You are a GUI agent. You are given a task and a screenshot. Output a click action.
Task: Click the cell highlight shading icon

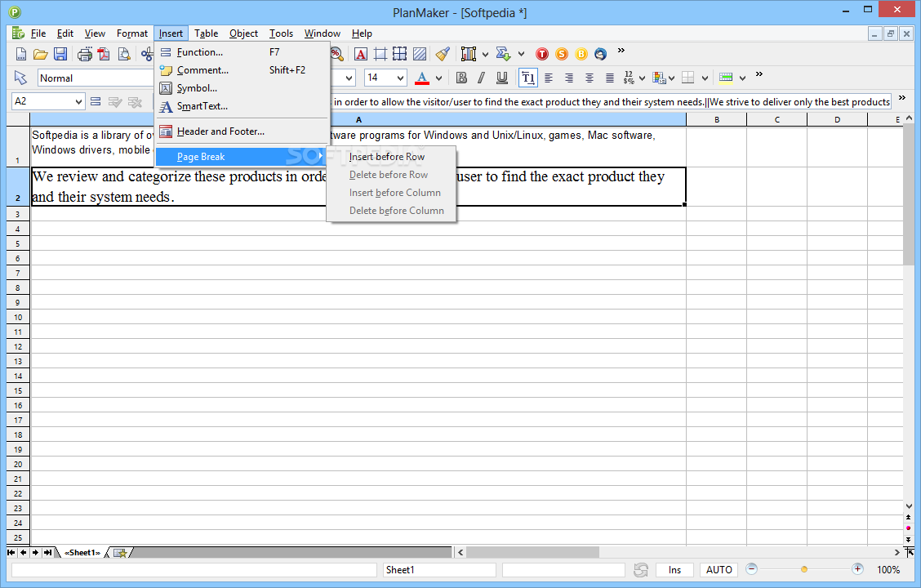726,78
